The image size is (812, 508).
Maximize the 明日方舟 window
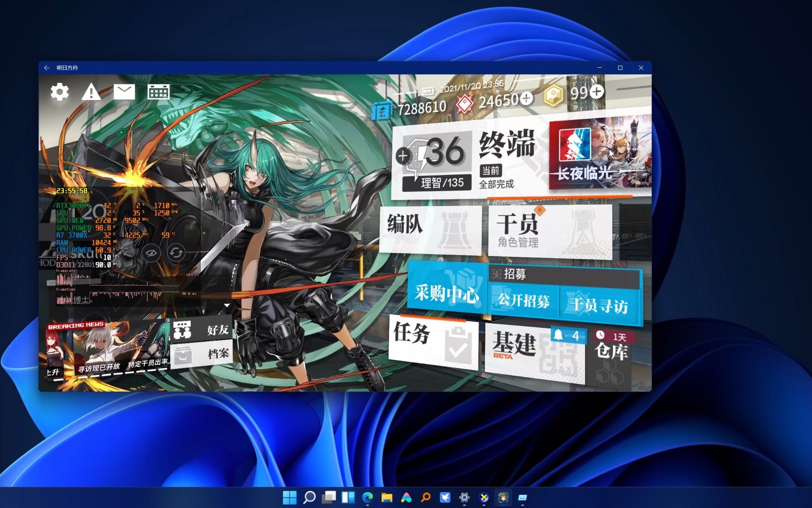click(x=620, y=68)
